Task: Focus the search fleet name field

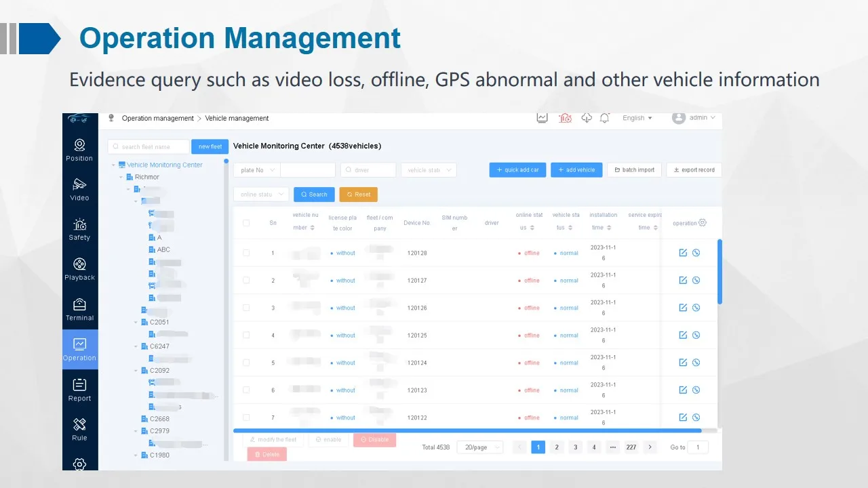Action: point(149,146)
